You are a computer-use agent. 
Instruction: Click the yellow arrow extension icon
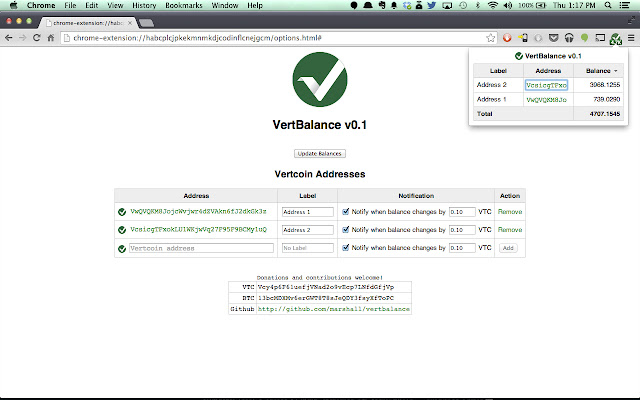click(x=523, y=38)
